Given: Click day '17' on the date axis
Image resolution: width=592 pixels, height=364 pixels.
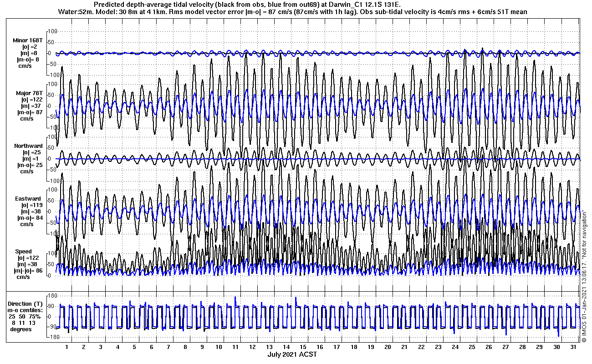Looking at the screenshot, I should point(337,347).
